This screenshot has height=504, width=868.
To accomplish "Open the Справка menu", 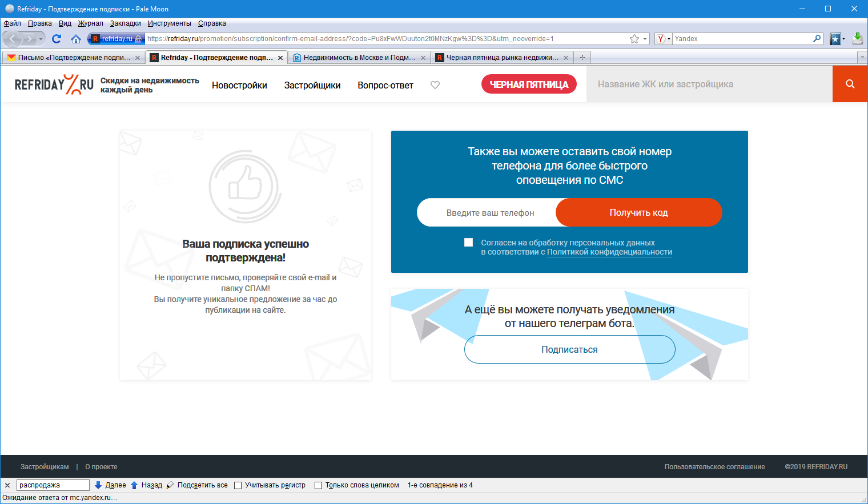I will [x=212, y=23].
